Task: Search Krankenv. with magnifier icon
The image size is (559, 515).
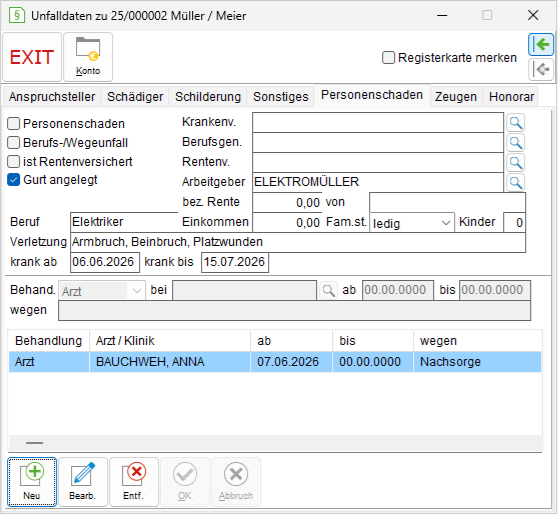Action: click(516, 123)
